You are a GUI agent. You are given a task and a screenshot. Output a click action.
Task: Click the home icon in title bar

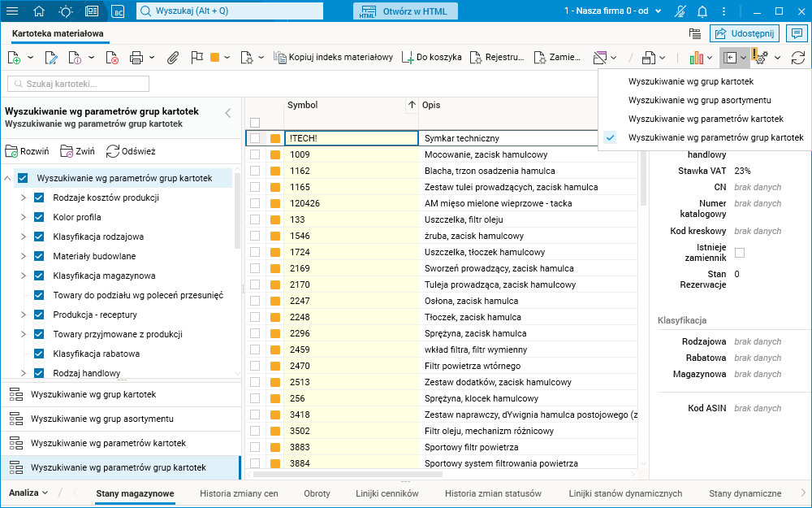tap(40, 11)
